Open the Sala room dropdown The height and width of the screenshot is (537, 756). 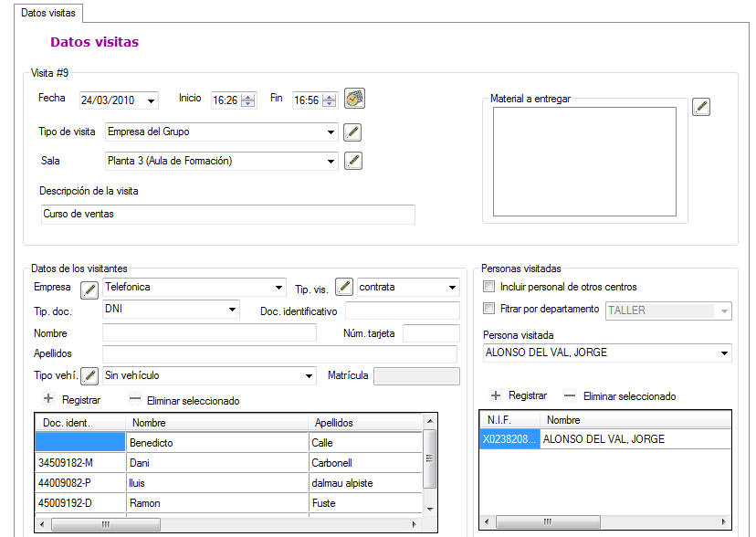[x=331, y=161]
